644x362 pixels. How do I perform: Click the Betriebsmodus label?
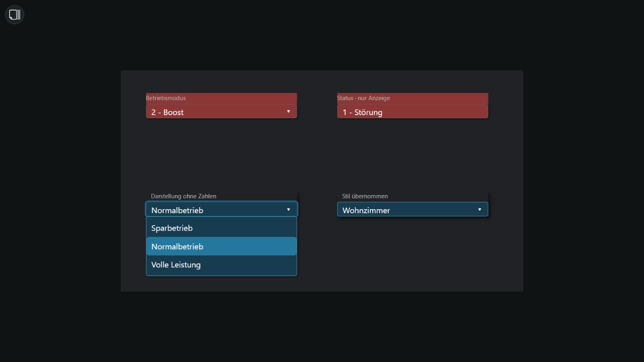coord(166,98)
